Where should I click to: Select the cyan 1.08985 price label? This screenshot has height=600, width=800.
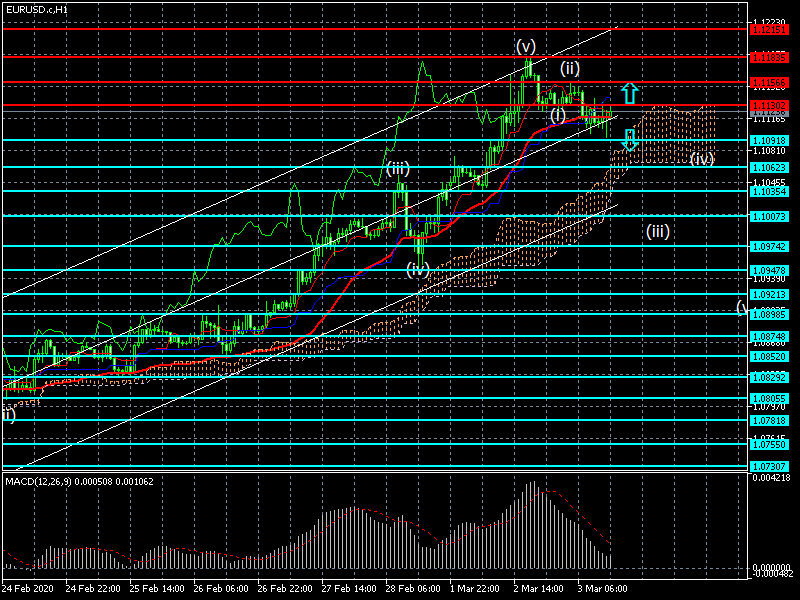point(769,314)
